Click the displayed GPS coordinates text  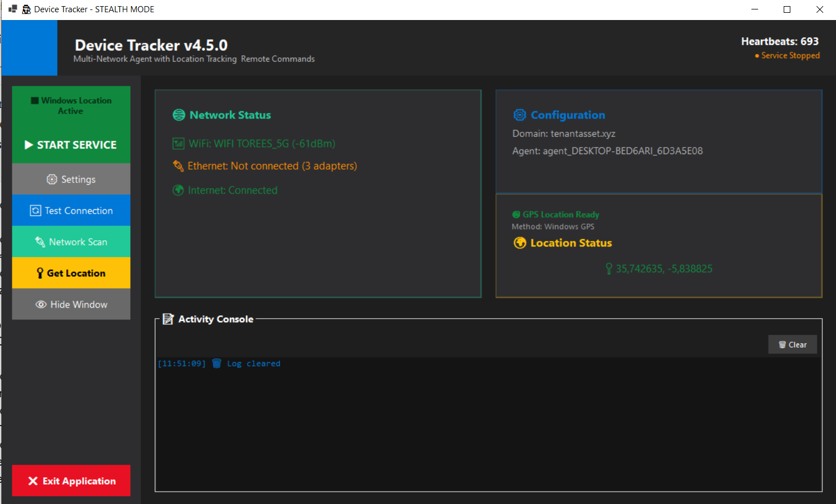click(x=663, y=269)
